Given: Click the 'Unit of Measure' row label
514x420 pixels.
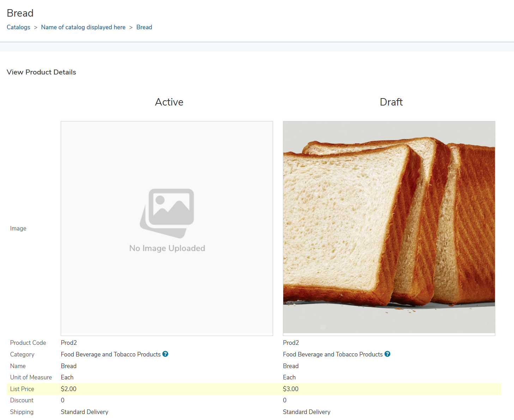Looking at the screenshot, I should click(31, 377).
